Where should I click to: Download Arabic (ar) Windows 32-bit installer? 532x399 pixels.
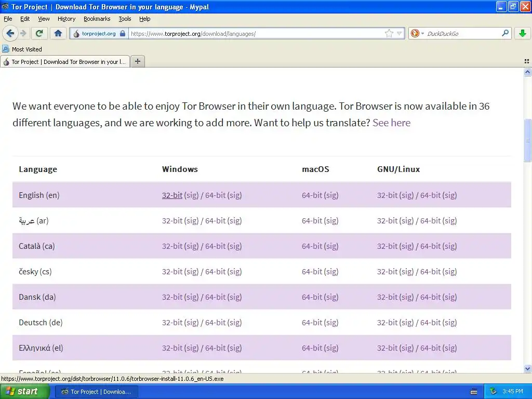(x=172, y=220)
